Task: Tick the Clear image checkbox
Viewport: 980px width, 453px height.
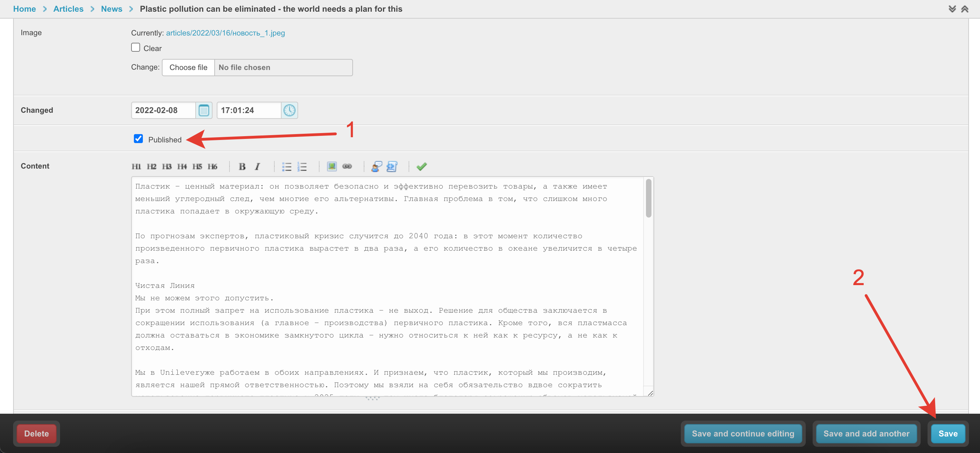Action: click(x=135, y=48)
